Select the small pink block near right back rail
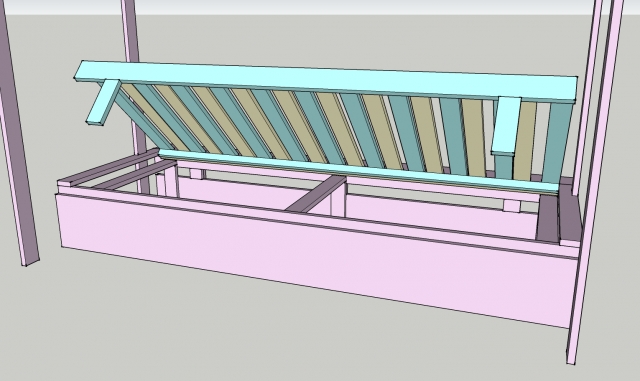Viewport: 640px width, 381px height. (x=512, y=206)
